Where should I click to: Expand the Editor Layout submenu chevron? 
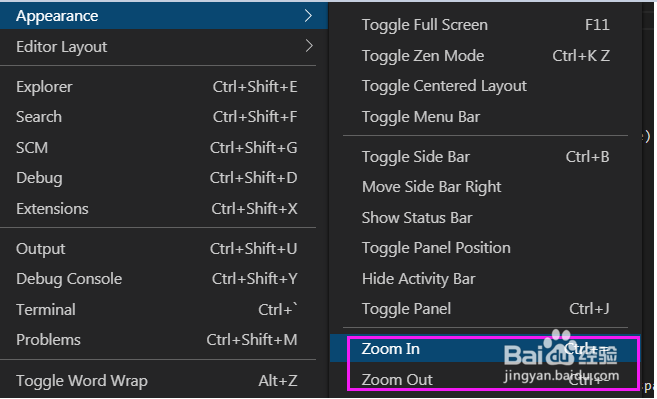[309, 46]
